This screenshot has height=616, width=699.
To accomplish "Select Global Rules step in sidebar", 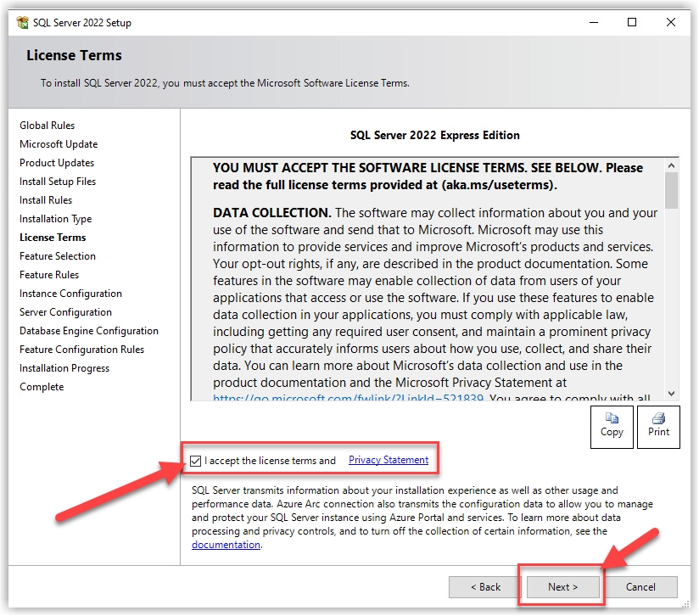I will tap(47, 126).
